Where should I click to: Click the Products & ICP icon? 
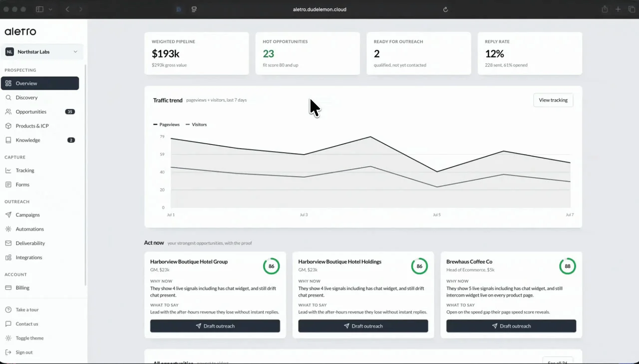pos(8,126)
